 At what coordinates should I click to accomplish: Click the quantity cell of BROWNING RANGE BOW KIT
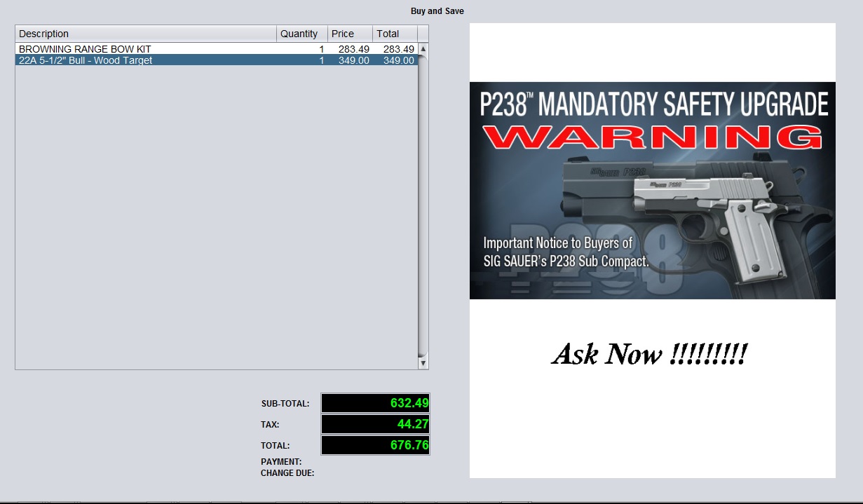pyautogui.click(x=303, y=49)
